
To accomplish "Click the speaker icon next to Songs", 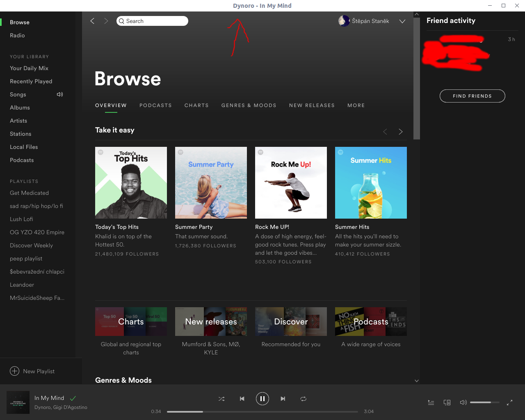I will 60,94.
